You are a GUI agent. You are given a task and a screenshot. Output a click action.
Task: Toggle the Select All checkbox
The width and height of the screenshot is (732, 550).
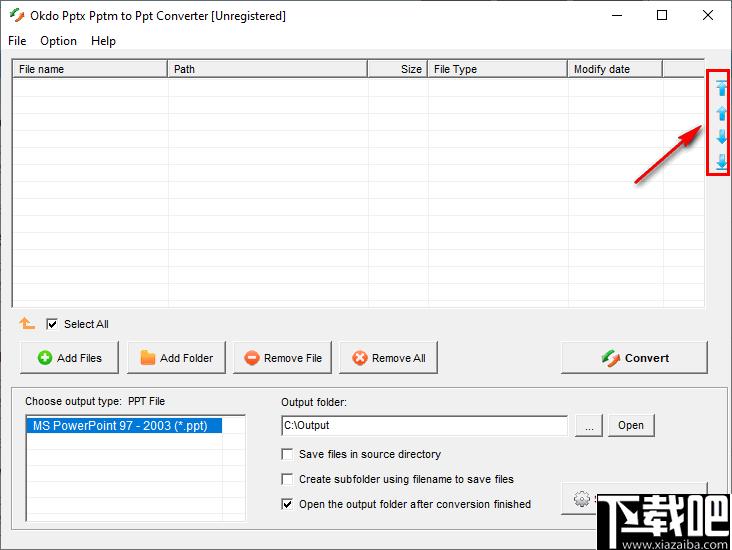coord(52,324)
